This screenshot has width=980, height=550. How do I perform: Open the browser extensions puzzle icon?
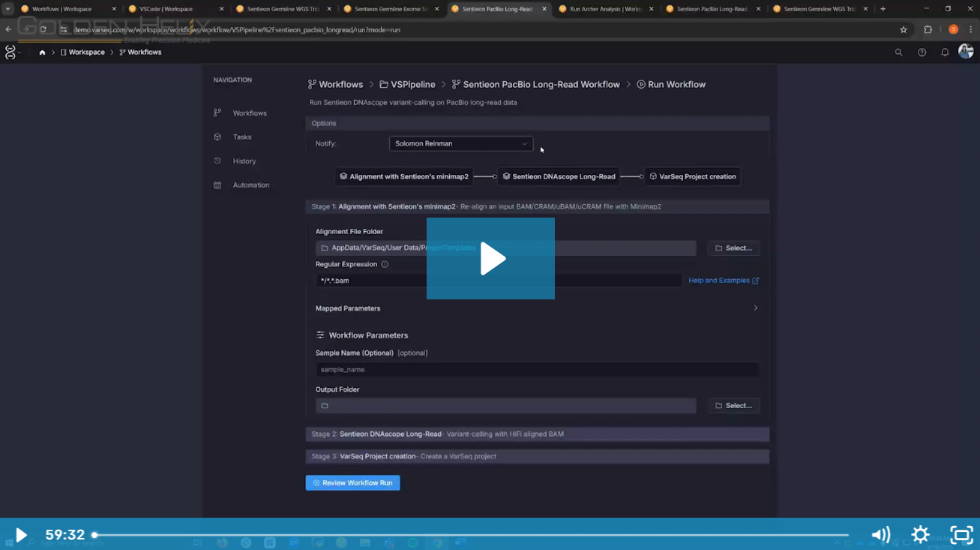pyautogui.click(x=928, y=29)
